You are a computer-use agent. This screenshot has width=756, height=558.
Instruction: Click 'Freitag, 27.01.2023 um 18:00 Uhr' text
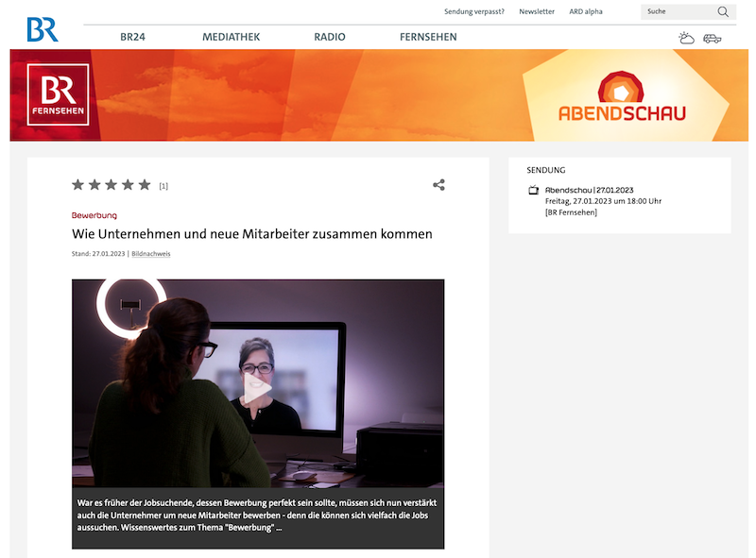(603, 201)
